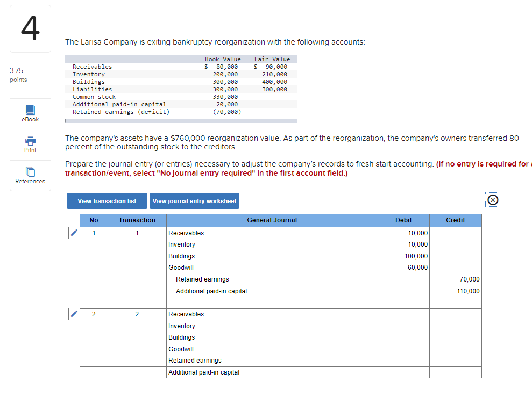
Task: Click Additional paid-in capital credit 110,000
Action: [x=455, y=291]
